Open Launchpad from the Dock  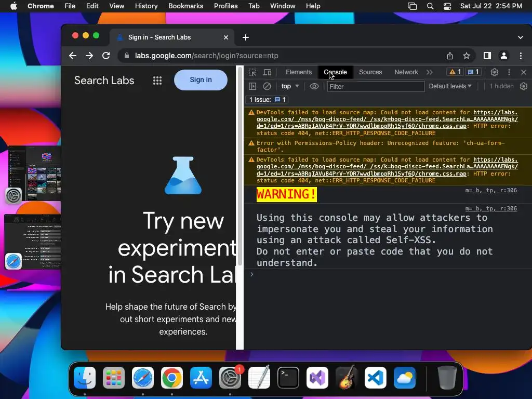coord(114,378)
